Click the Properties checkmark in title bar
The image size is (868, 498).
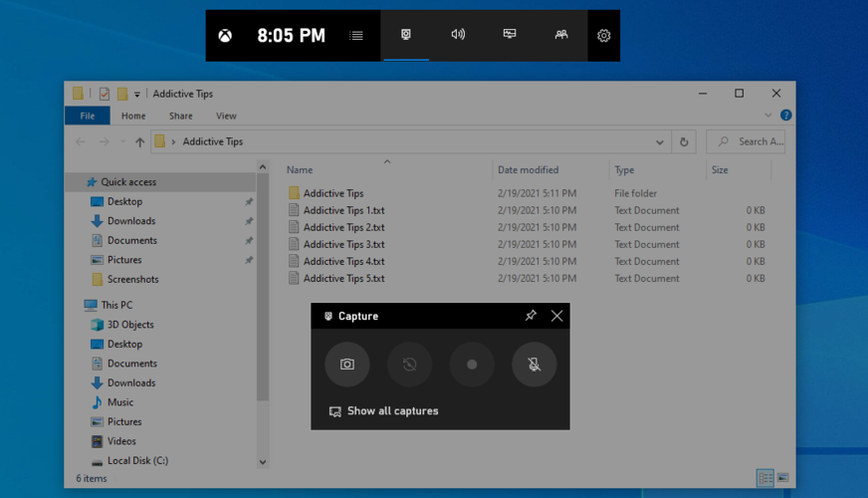(x=105, y=95)
